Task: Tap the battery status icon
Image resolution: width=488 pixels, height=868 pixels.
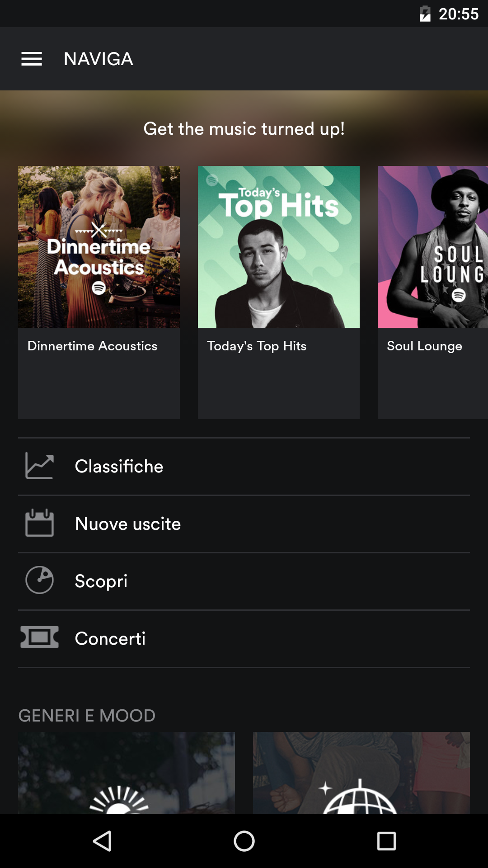Action: (x=425, y=14)
